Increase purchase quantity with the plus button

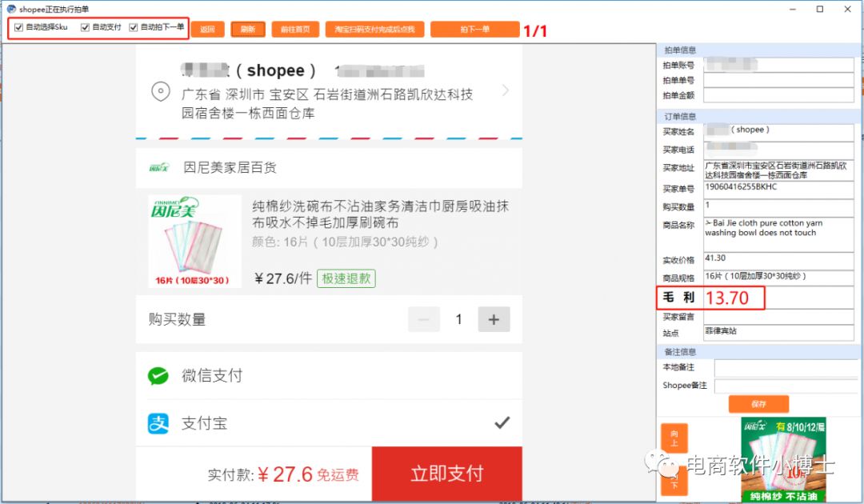(x=494, y=319)
